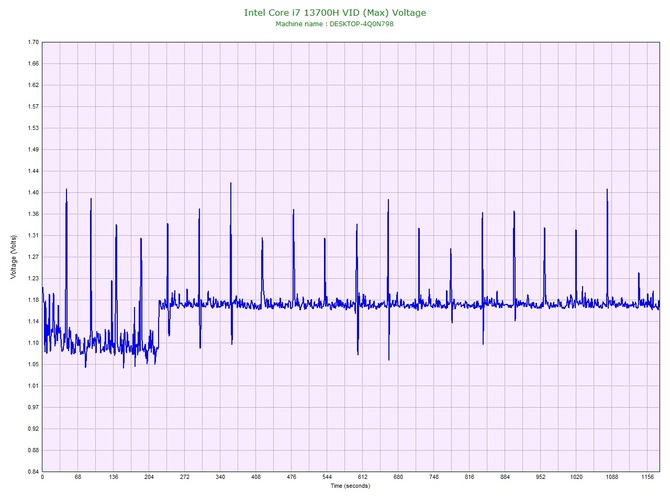670x503 pixels.
Task: Click the 0.97 y-axis value
Action: [33, 407]
